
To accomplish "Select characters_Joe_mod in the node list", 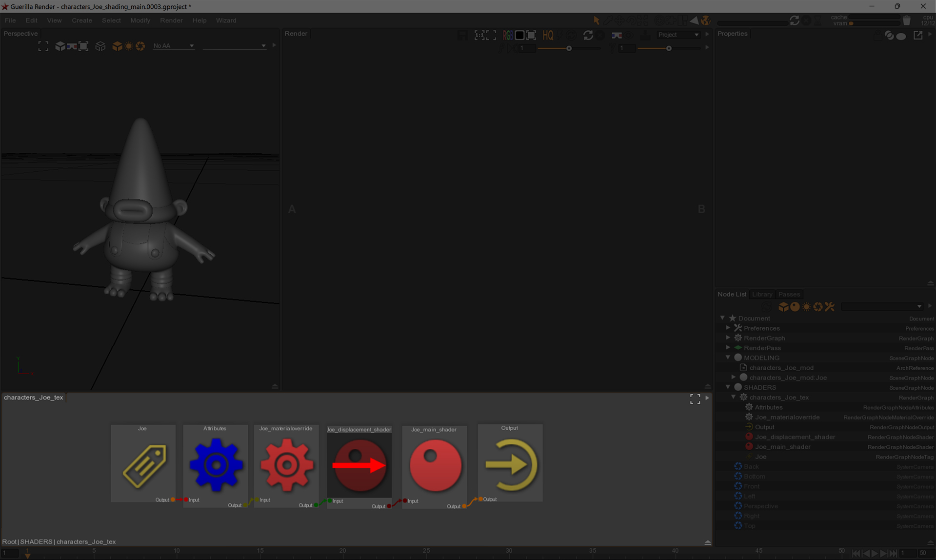I will coord(781,368).
